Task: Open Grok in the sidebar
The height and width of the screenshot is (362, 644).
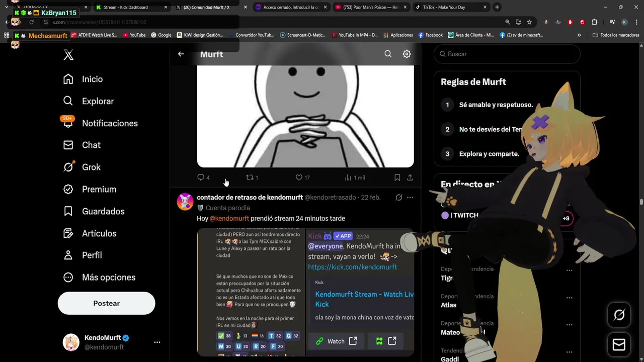Action: [82, 167]
